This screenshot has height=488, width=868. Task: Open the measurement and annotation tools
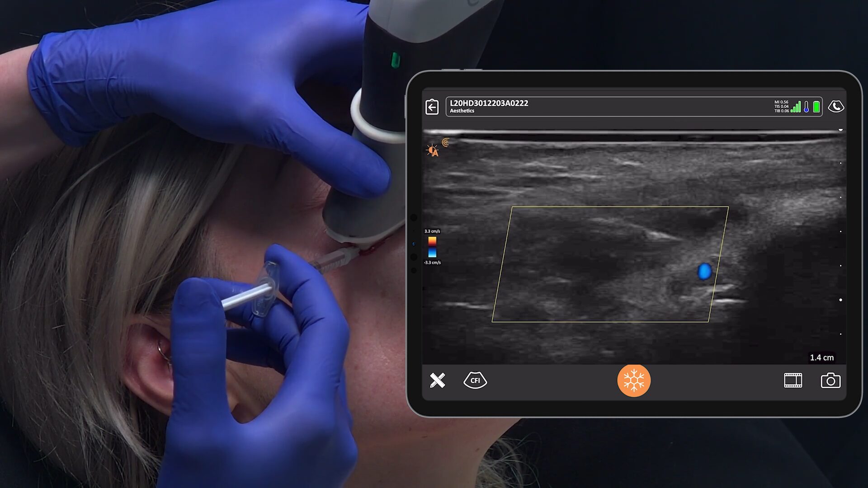pyautogui.click(x=437, y=380)
